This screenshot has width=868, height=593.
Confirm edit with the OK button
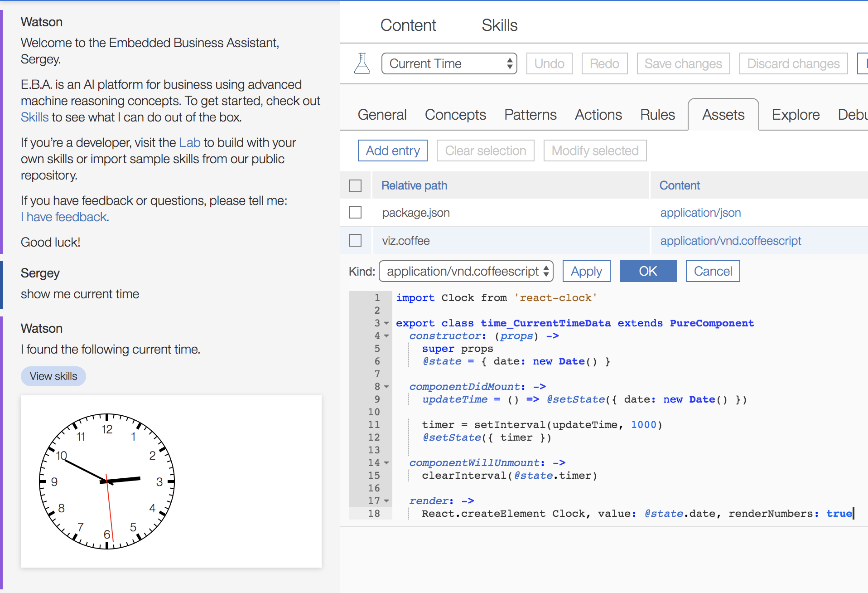pos(648,271)
